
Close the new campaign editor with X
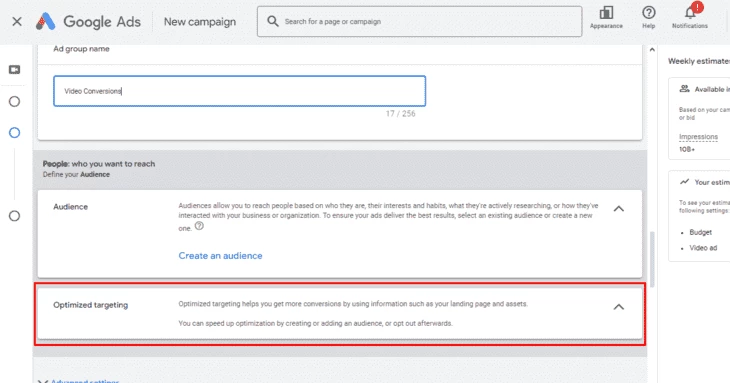(17, 21)
